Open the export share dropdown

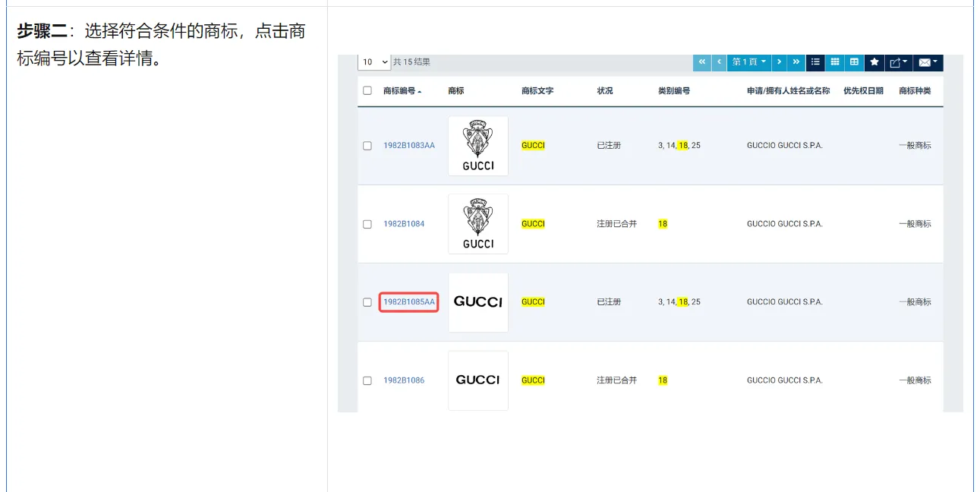(x=897, y=62)
